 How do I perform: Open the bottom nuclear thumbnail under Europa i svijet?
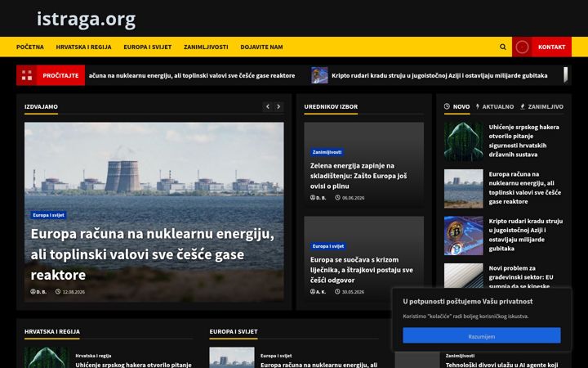pos(232,357)
